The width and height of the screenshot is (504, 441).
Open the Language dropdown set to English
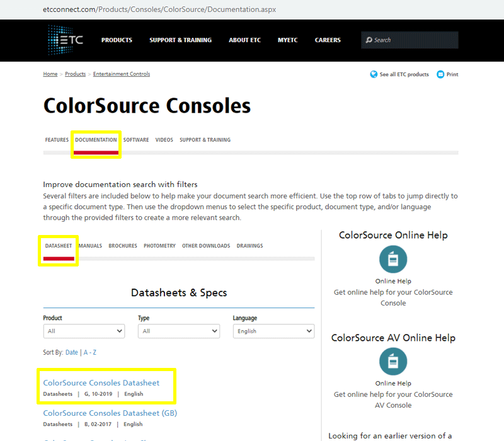click(273, 331)
